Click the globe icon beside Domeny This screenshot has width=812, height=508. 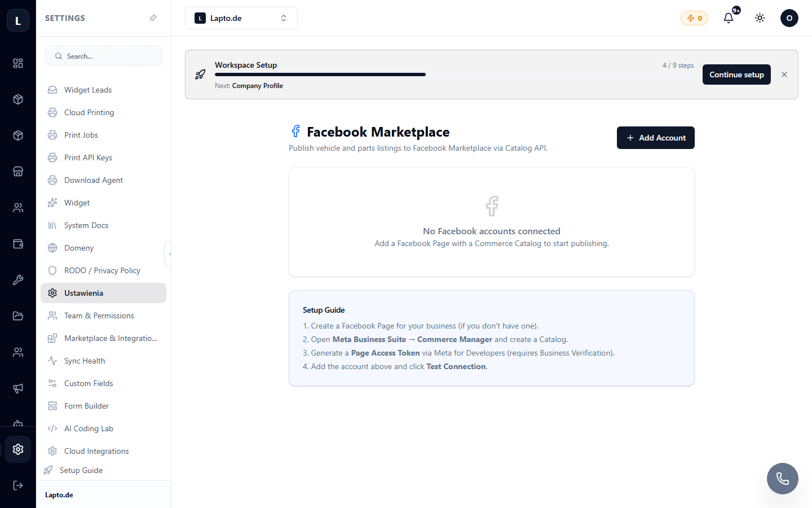click(52, 248)
